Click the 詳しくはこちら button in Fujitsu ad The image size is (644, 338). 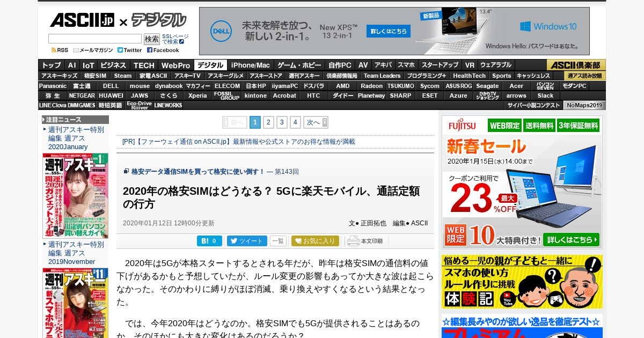point(571,239)
